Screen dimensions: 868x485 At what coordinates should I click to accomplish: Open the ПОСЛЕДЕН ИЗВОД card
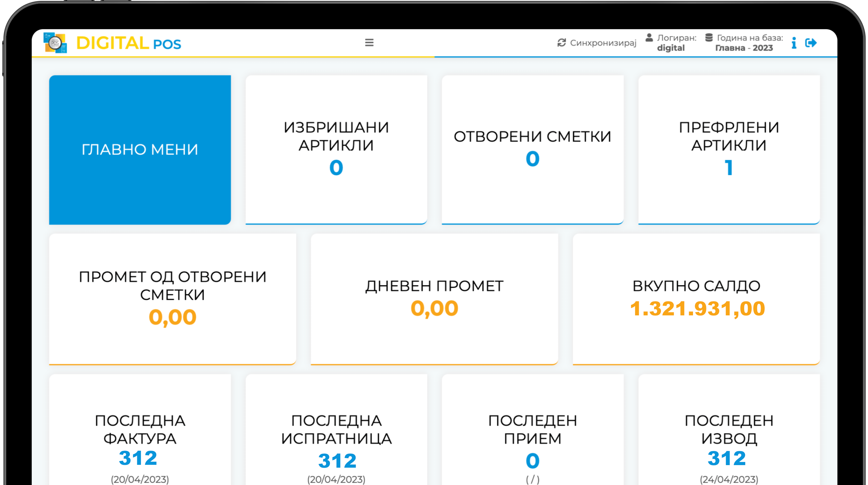tap(729, 430)
